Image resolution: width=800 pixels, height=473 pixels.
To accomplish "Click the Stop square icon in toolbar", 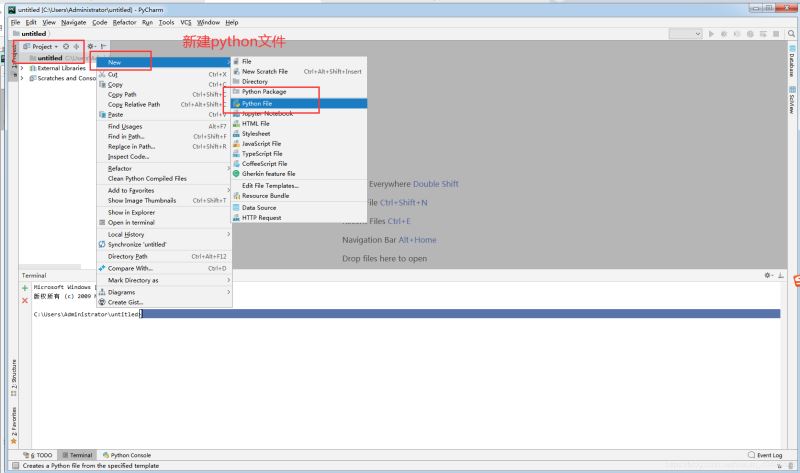I will (x=776, y=34).
